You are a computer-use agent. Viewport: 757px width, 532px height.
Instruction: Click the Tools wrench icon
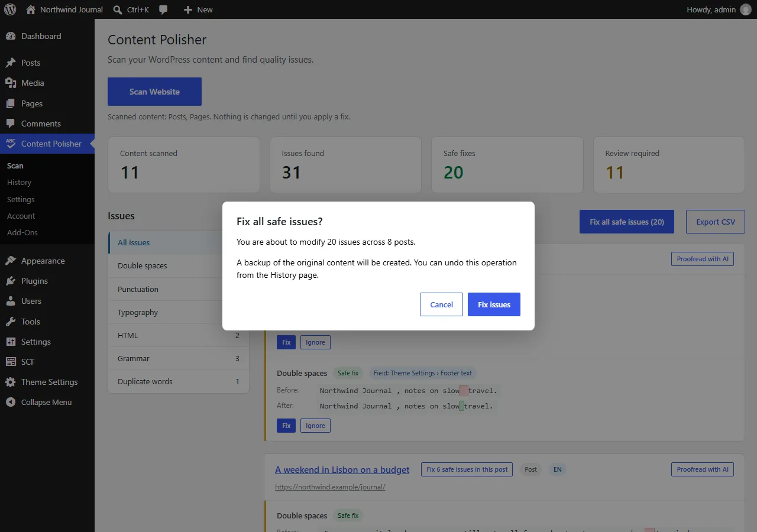[11, 322]
